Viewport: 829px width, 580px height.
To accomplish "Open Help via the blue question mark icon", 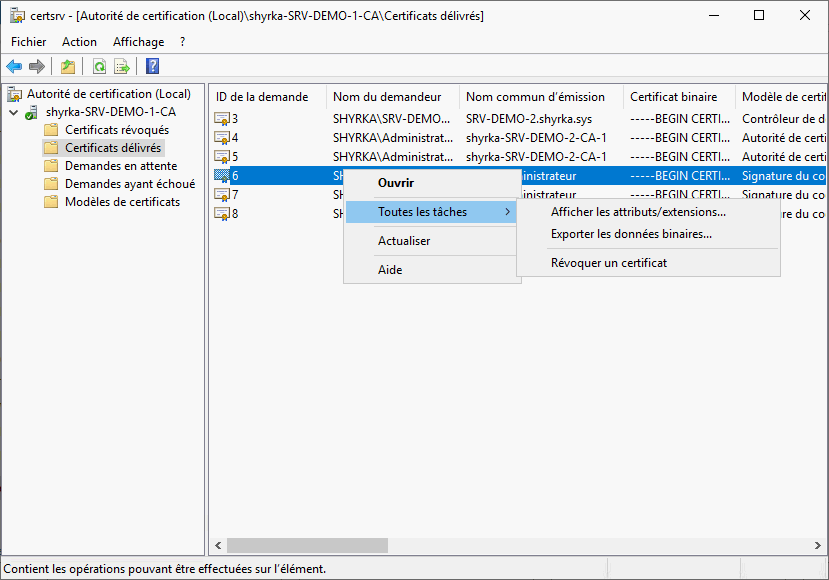I will [152, 67].
